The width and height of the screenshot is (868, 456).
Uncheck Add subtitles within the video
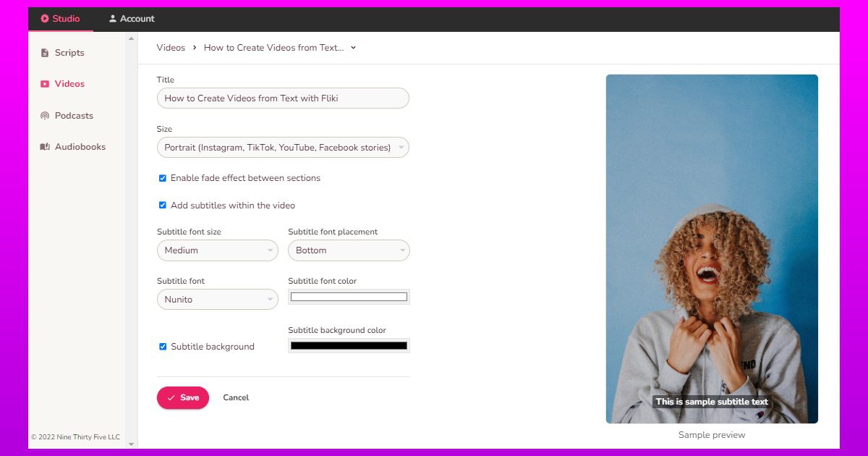163,206
